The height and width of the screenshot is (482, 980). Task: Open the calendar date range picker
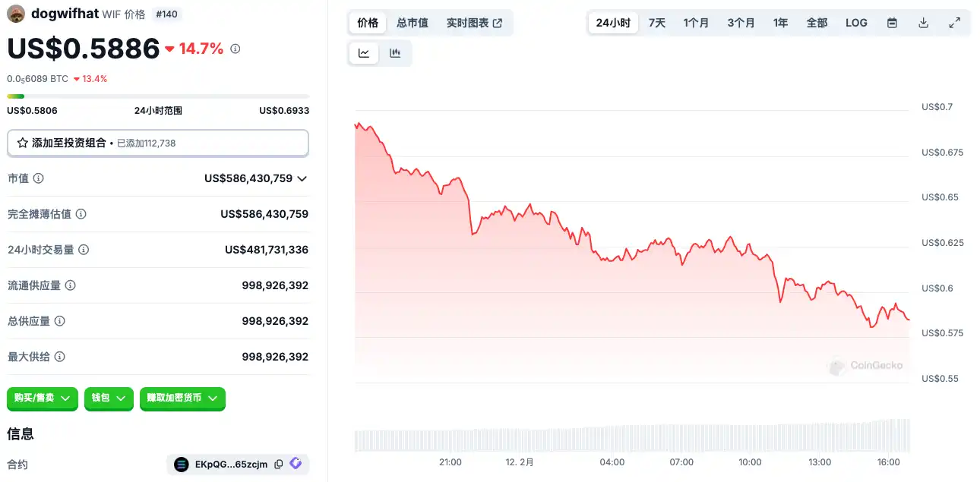pyautogui.click(x=892, y=23)
